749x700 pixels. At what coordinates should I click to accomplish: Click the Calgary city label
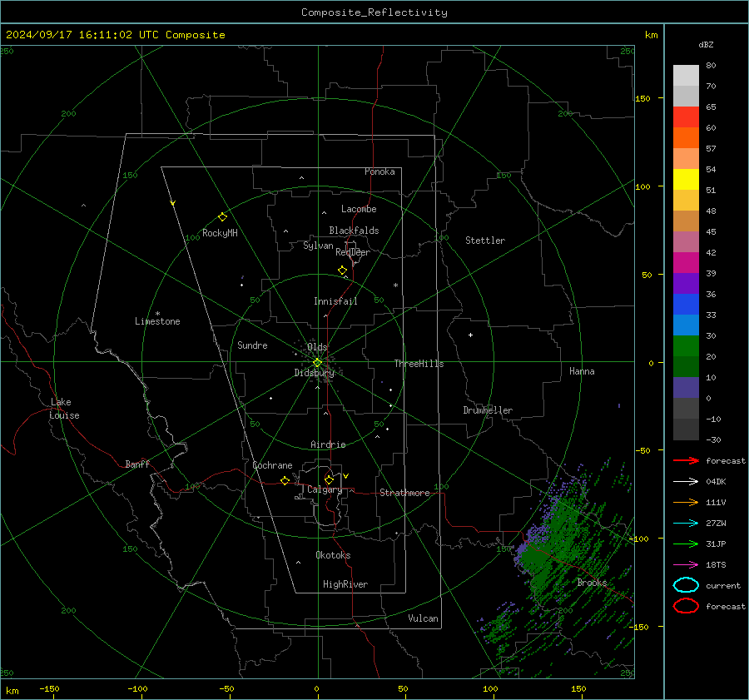325,489
